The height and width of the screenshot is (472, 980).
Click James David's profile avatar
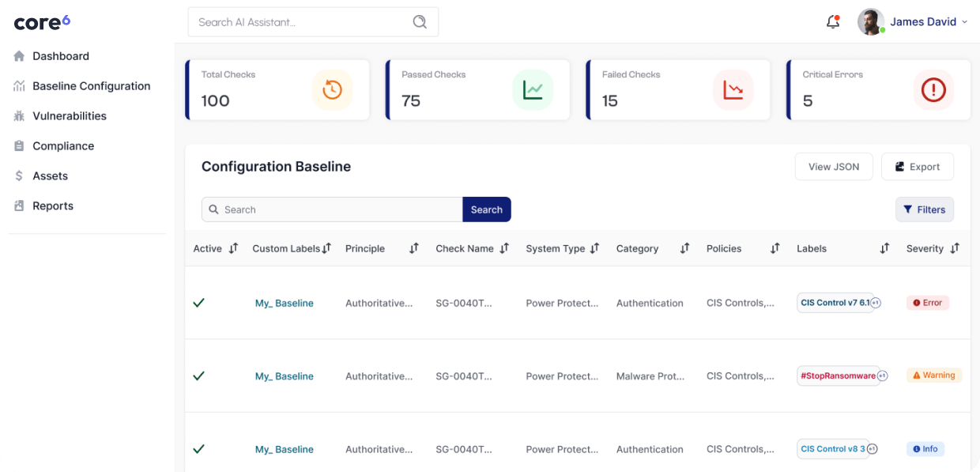coord(871,22)
